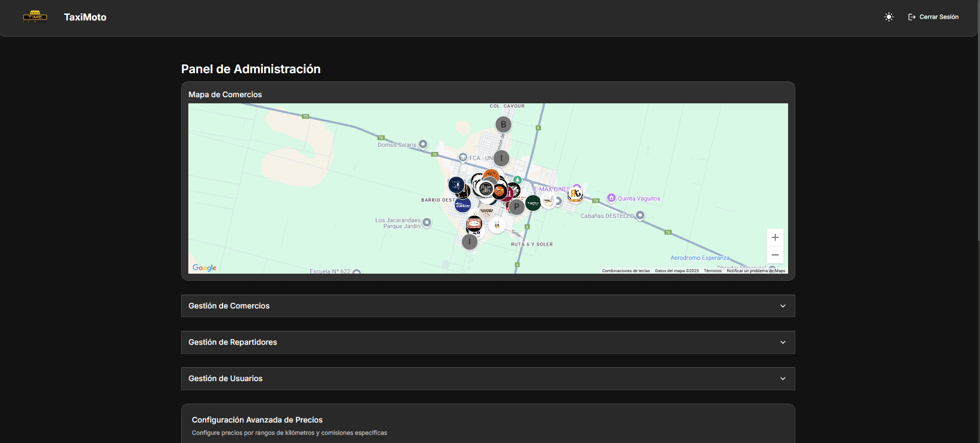Click the Don Cookies blue marker
The width and height of the screenshot is (980, 443).
tap(463, 205)
